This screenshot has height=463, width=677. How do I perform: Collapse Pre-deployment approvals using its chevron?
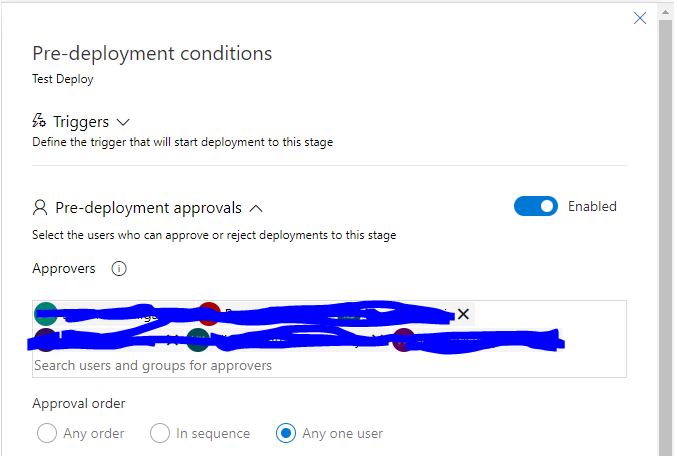(x=256, y=208)
